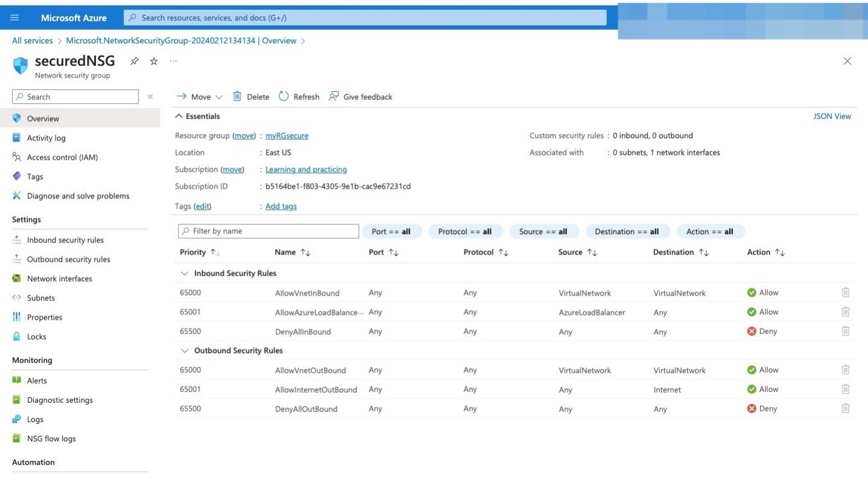
Task: Mark securedNSG as favorite with star
Action: pos(154,61)
